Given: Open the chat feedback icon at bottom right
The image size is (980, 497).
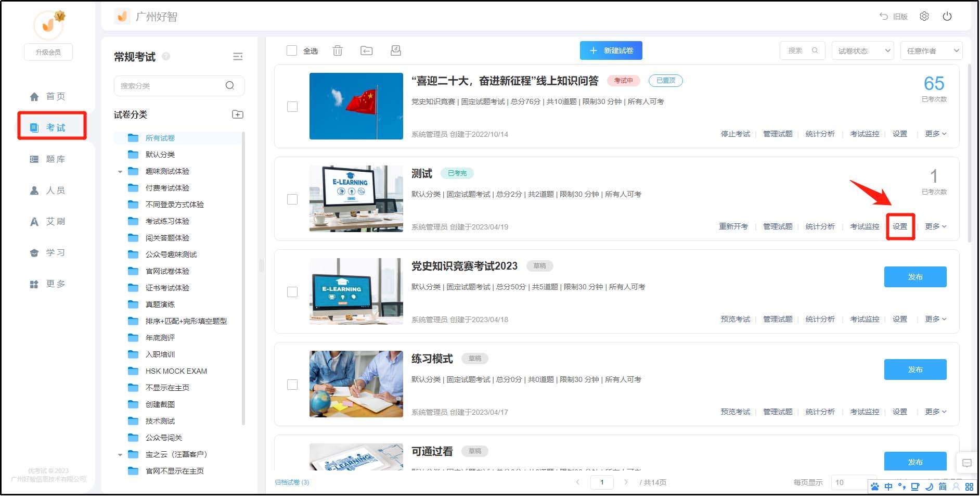Looking at the screenshot, I should click(967, 463).
